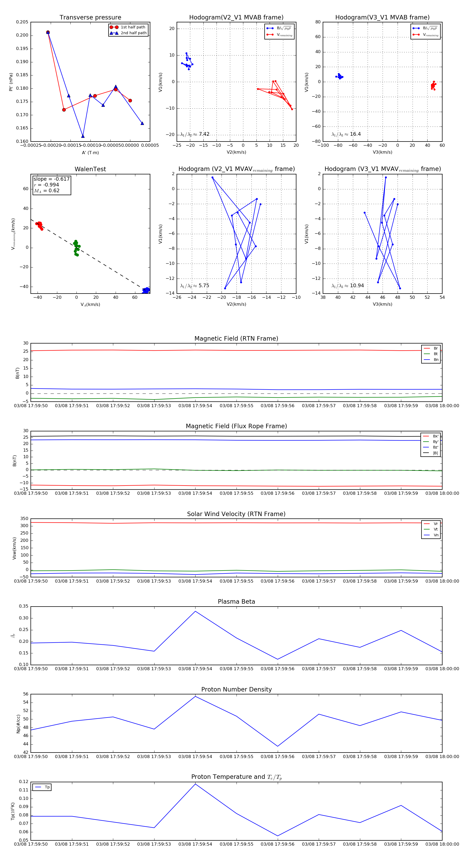Click the "Proton Temperature and Te/Tp" title
The width and height of the screenshot is (473, 868).
pyautogui.click(x=236, y=777)
